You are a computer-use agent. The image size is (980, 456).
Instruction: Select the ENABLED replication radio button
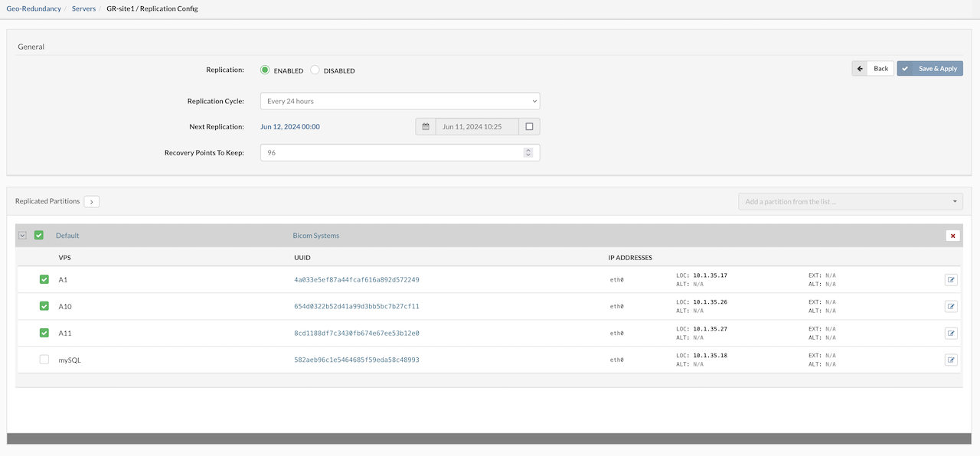(x=265, y=70)
